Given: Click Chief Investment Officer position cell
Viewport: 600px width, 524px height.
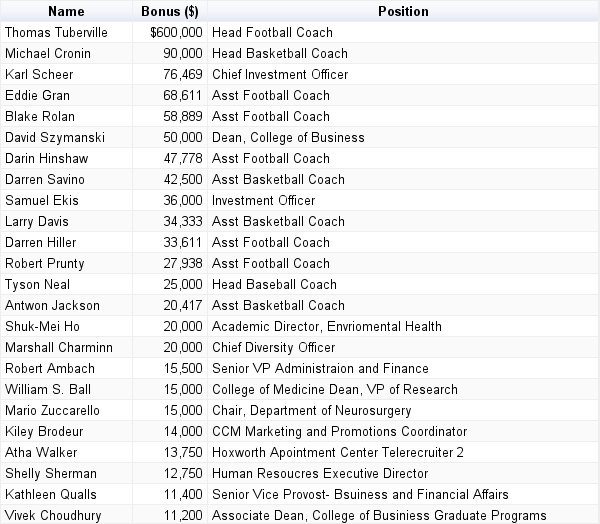Looking at the screenshot, I should click(x=280, y=75).
